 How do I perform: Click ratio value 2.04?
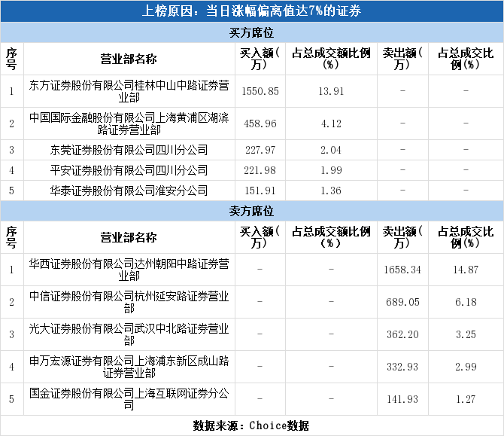click(331, 150)
